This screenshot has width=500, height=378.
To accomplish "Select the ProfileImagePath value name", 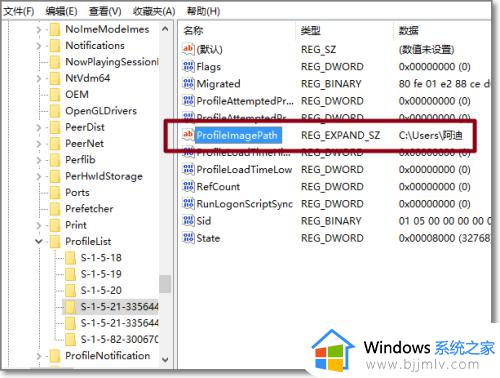I will 238,135.
